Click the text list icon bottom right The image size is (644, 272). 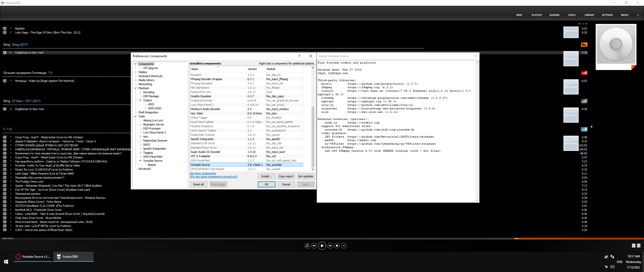pos(633,246)
